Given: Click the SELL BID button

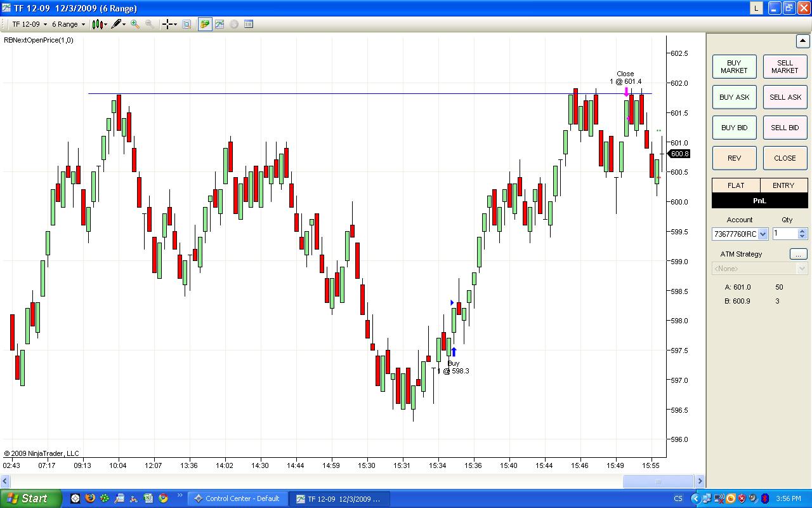Looking at the screenshot, I should click(x=785, y=128).
